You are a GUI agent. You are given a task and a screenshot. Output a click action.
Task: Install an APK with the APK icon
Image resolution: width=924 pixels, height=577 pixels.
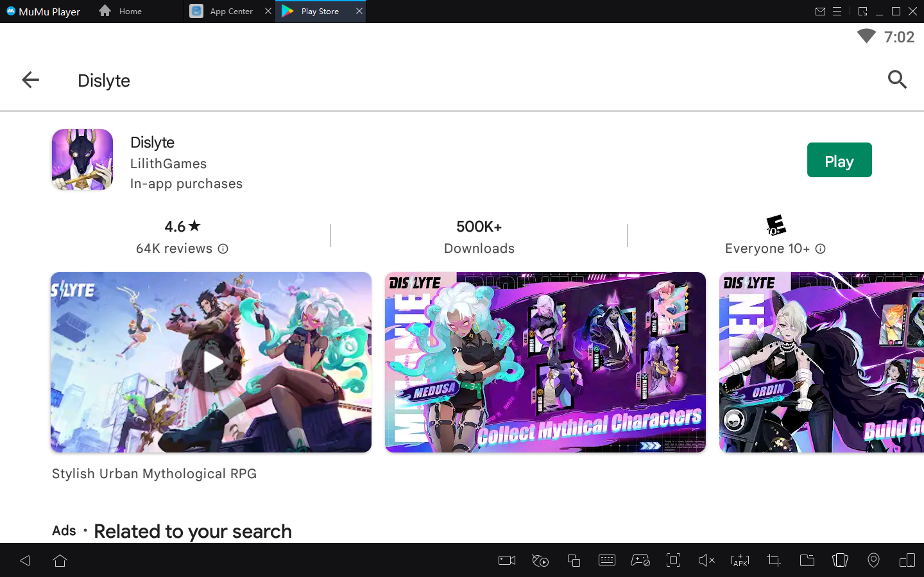(x=740, y=560)
